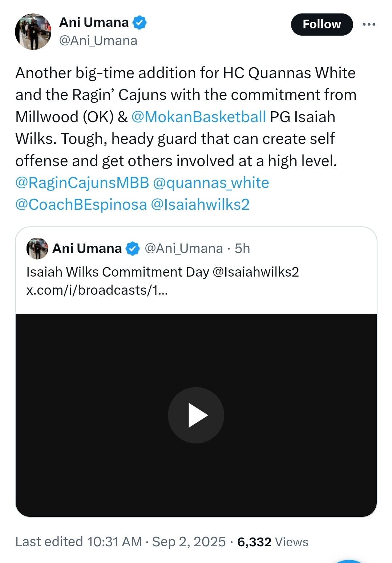Click the blue verified badge beside Ani Umana
This screenshot has width=392, height=563.
140,23
